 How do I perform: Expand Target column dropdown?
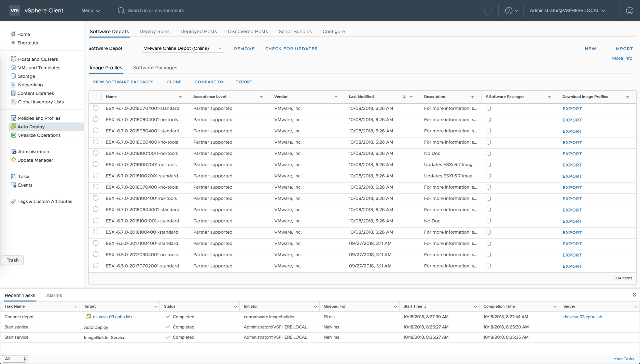point(155,307)
